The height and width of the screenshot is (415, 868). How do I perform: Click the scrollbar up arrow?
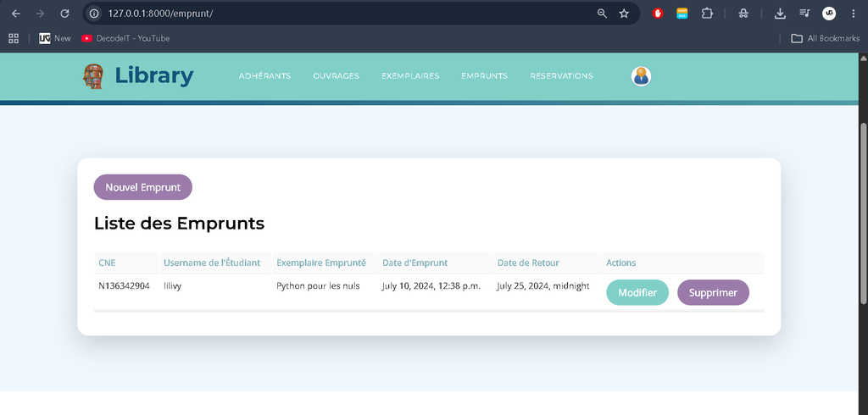coord(863,58)
